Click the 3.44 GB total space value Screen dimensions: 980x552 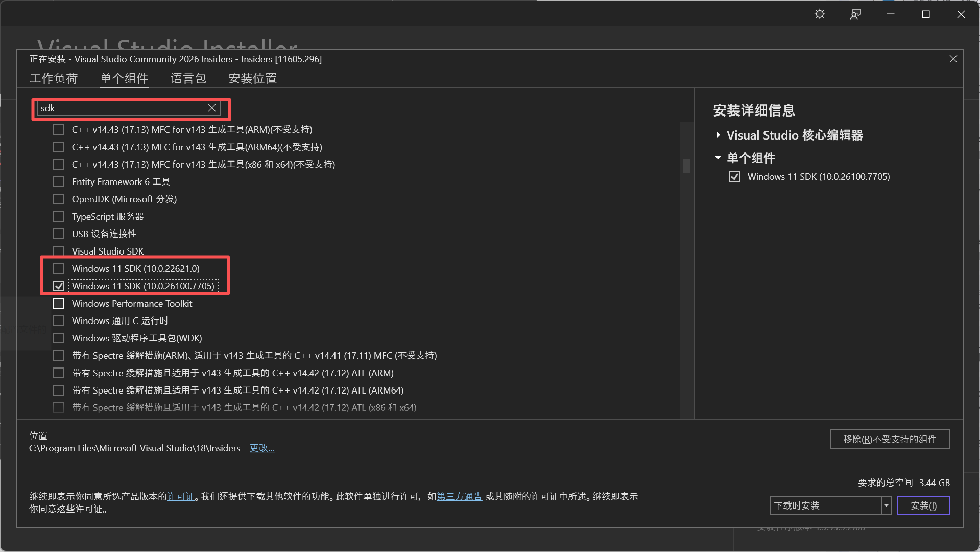pos(935,483)
